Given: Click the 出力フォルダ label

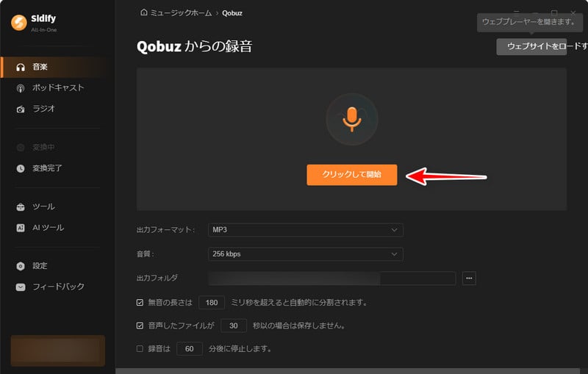Looking at the screenshot, I should tap(157, 278).
